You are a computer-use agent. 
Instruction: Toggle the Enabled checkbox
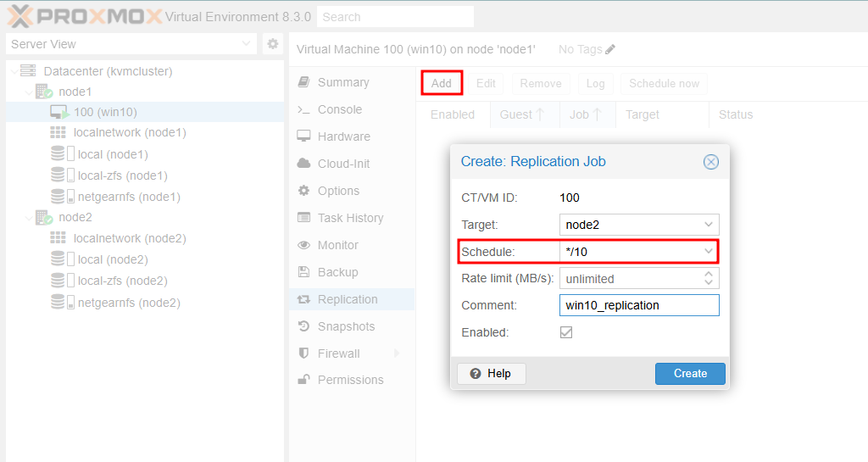click(x=565, y=332)
